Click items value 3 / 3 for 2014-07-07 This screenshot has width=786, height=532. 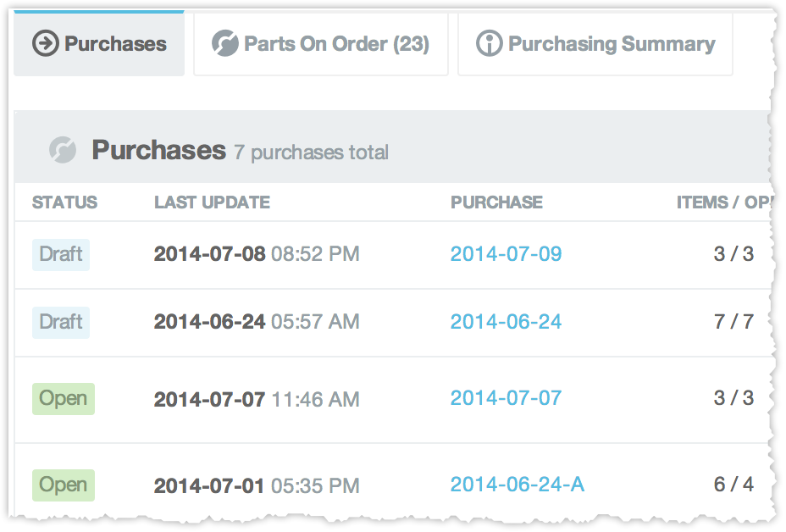[x=733, y=398]
